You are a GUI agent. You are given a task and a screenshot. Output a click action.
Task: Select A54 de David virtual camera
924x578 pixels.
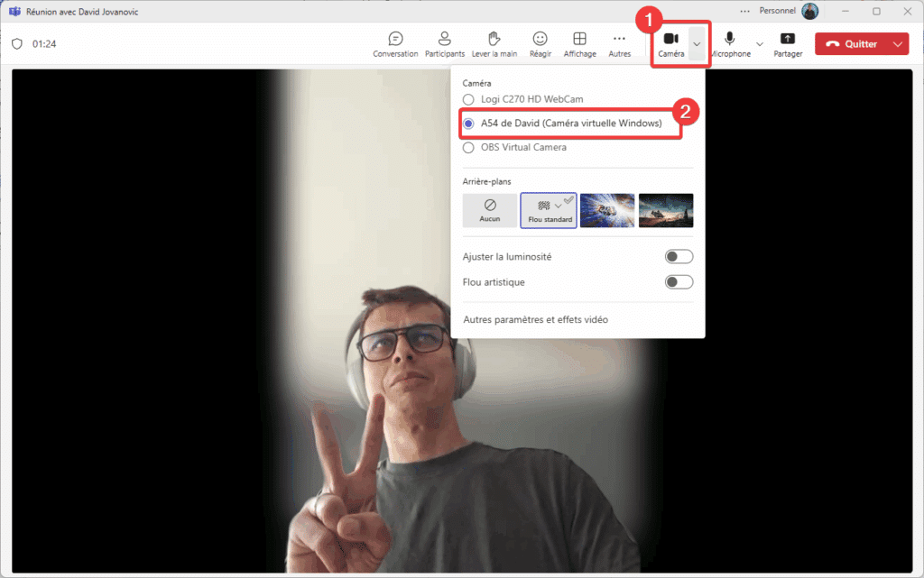(x=562, y=123)
